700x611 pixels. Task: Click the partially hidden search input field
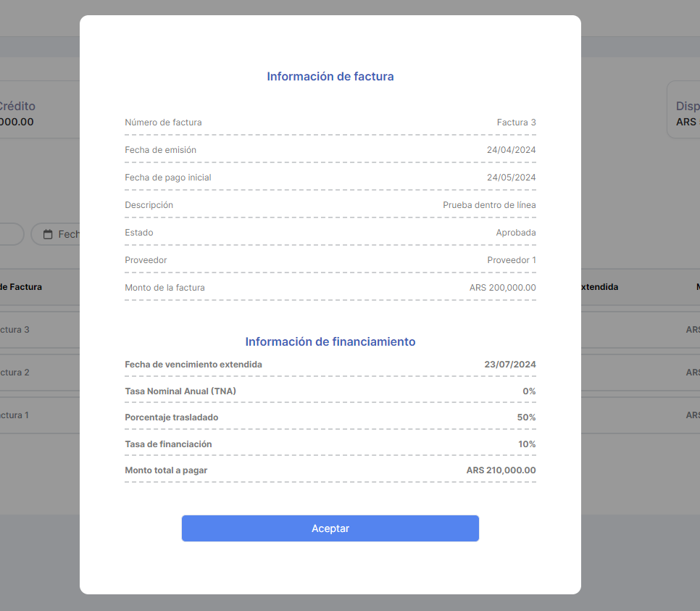click(11, 234)
